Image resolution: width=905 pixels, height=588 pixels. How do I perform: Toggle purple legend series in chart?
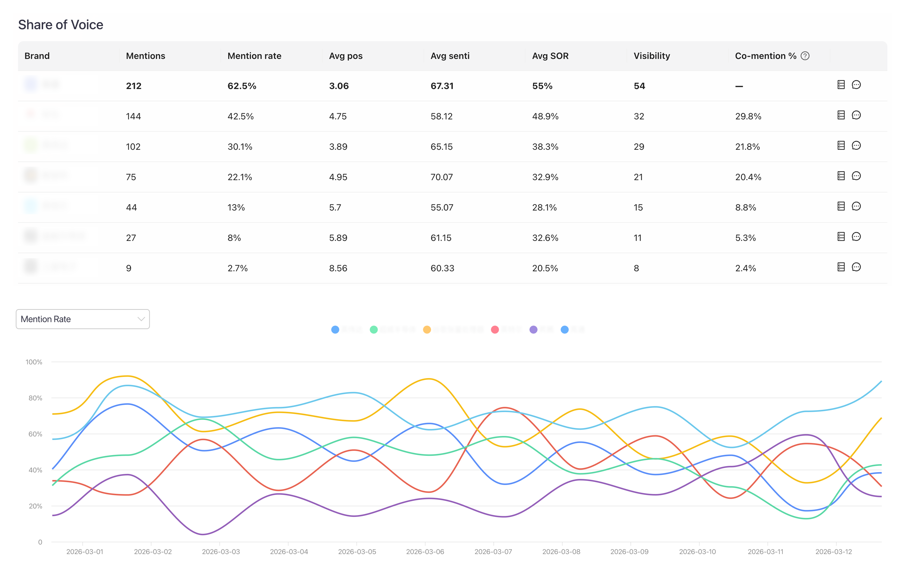pos(533,329)
